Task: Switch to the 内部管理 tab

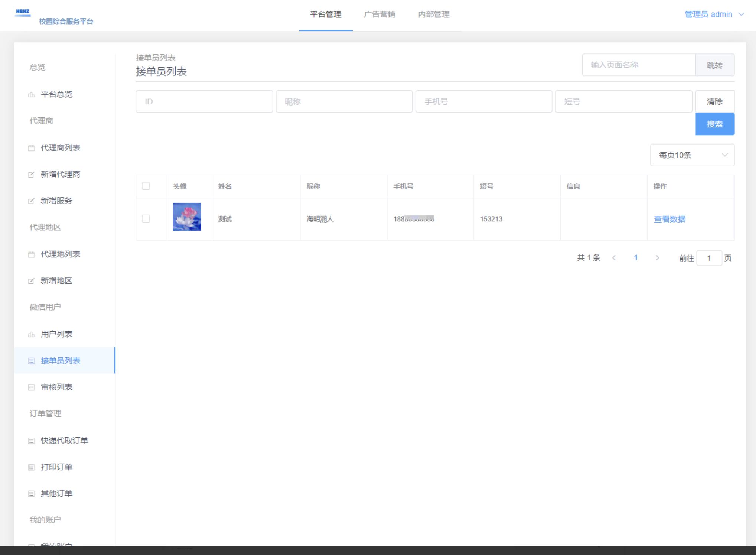Action: pyautogui.click(x=433, y=14)
